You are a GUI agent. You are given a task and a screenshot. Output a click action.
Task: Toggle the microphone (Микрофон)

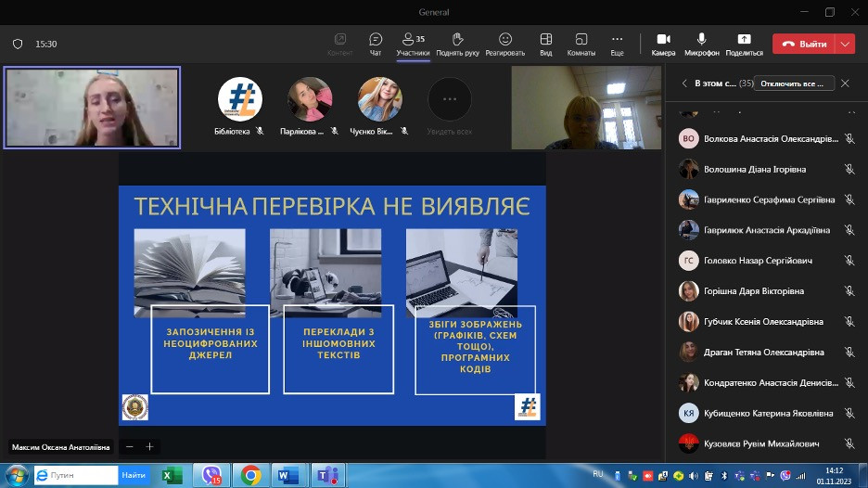pos(702,44)
